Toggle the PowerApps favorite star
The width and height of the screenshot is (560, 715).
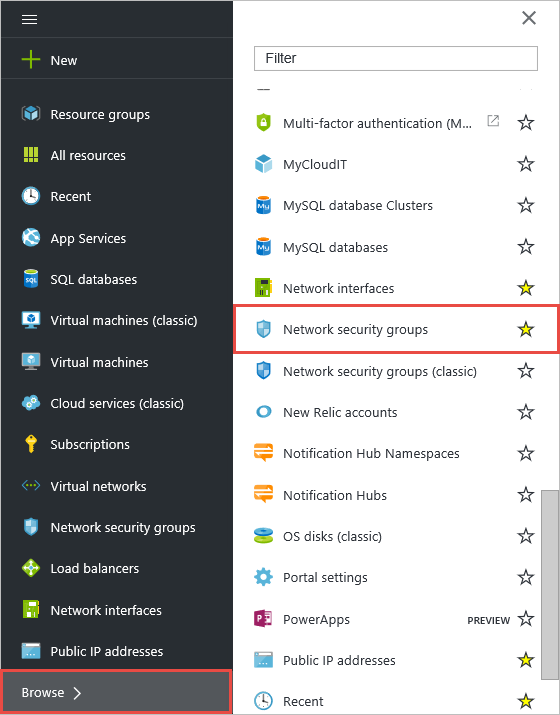pos(526,619)
